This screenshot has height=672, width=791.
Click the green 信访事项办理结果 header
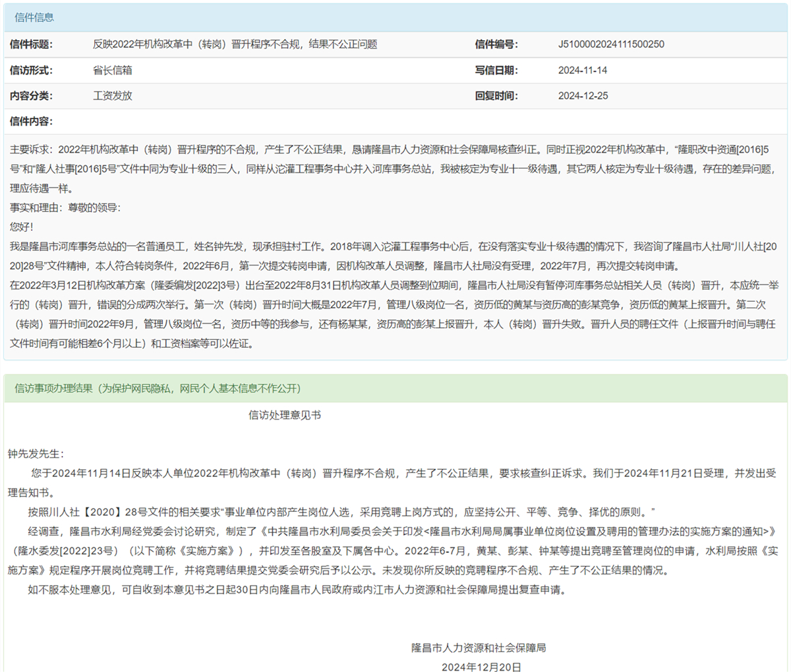click(x=158, y=389)
